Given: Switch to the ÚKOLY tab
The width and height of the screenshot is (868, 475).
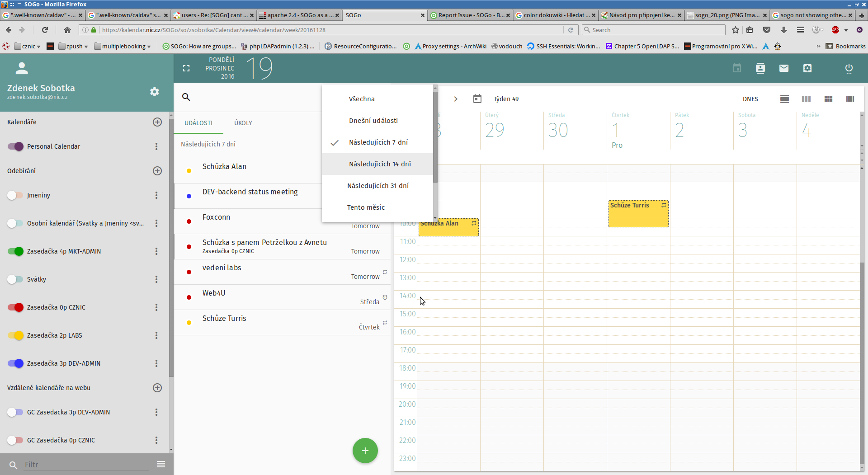Looking at the screenshot, I should (x=243, y=123).
